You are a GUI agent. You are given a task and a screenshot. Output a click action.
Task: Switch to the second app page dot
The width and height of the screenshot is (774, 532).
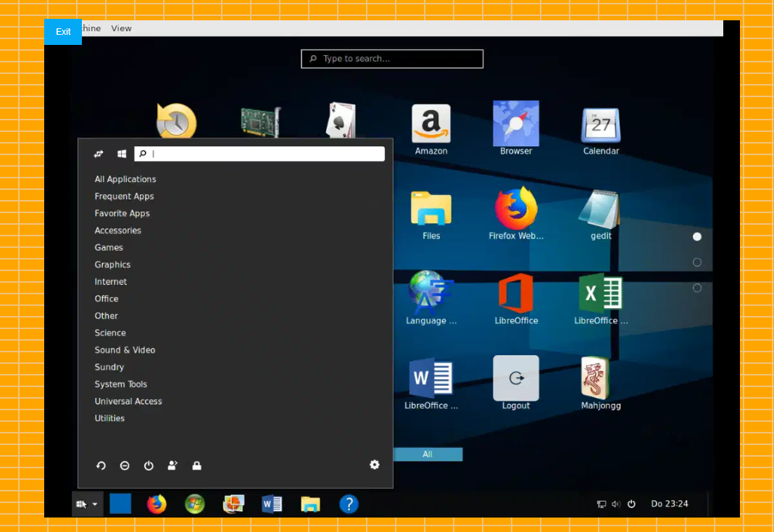click(x=697, y=262)
